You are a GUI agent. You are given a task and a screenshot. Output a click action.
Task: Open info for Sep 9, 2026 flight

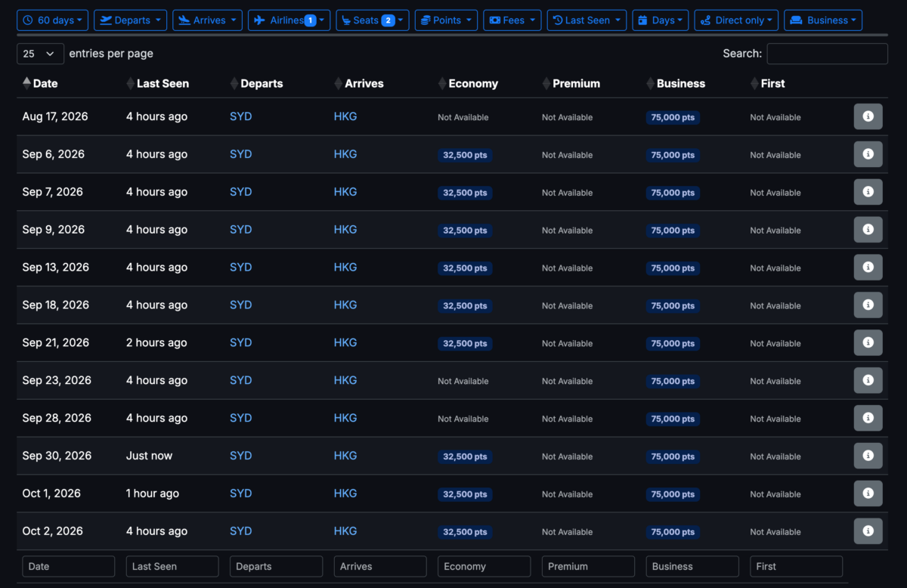coord(868,230)
